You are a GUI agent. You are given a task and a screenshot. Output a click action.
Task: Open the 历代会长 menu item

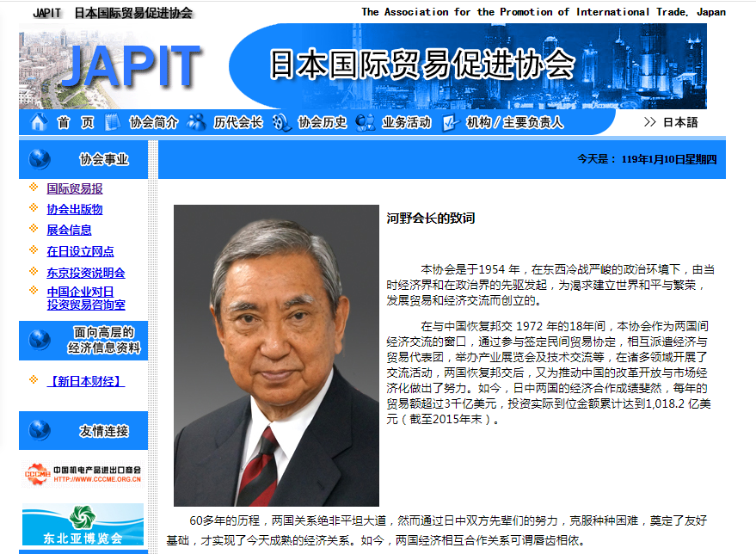click(238, 122)
